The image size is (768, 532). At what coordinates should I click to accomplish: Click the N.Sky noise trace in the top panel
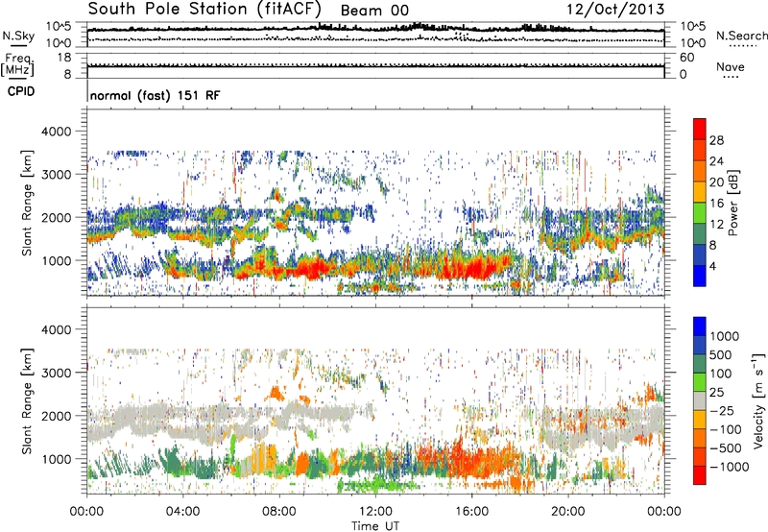pyautogui.click(x=375, y=29)
